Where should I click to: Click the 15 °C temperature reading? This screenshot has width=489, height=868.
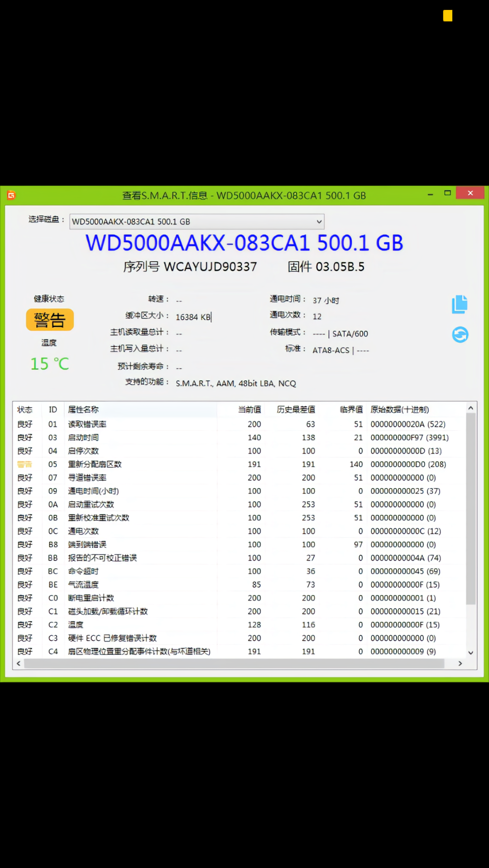[x=50, y=364]
